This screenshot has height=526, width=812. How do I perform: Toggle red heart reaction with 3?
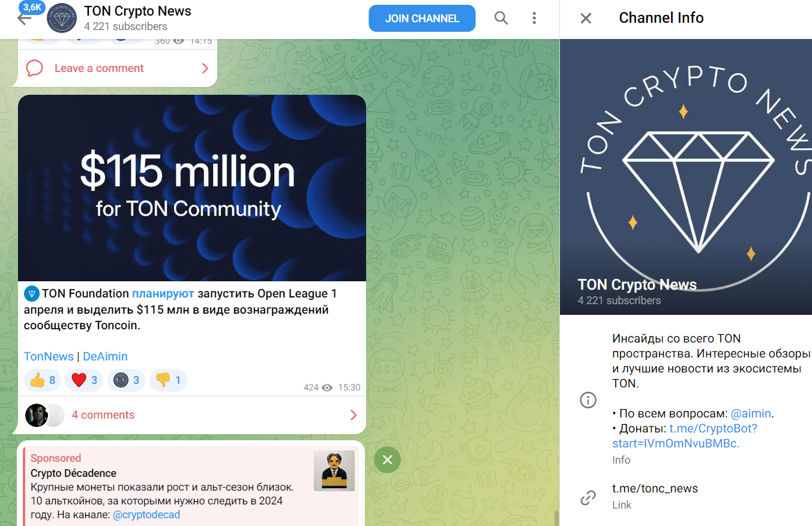click(x=84, y=380)
